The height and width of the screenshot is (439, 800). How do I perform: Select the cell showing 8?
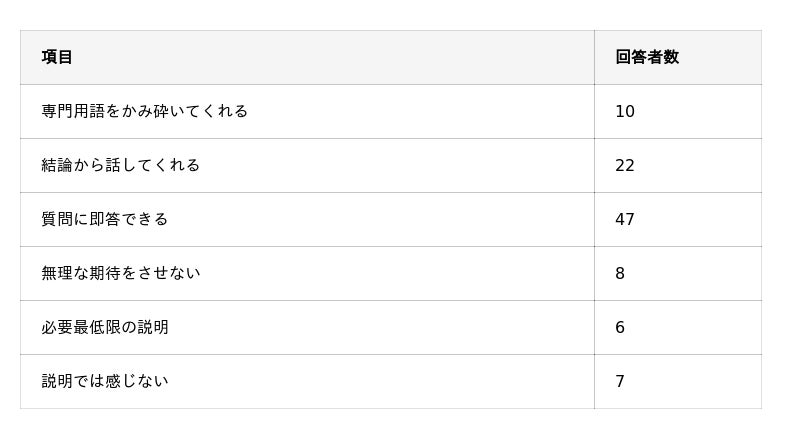(x=620, y=273)
